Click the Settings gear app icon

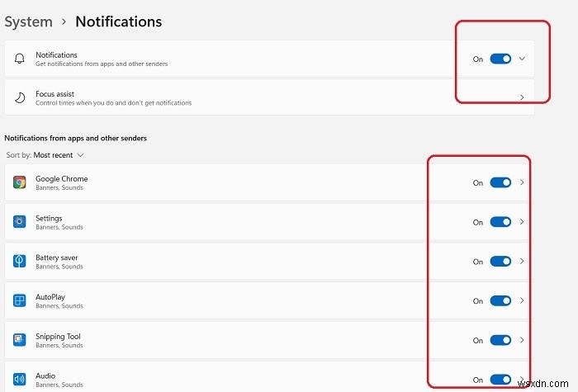click(x=20, y=222)
